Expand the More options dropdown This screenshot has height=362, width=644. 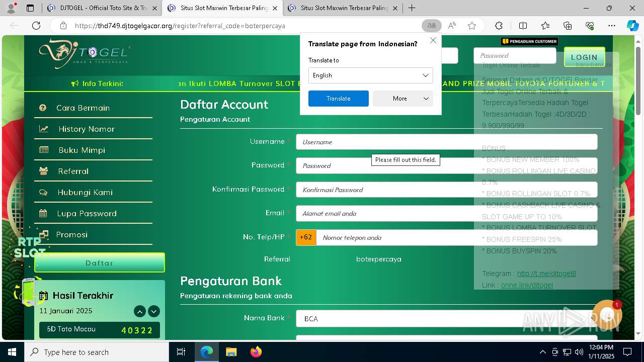403,99
